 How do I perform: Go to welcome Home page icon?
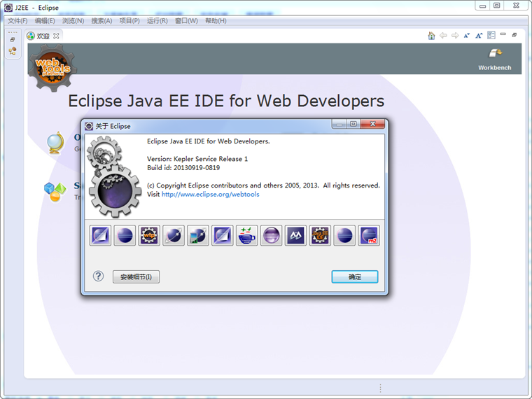click(432, 36)
